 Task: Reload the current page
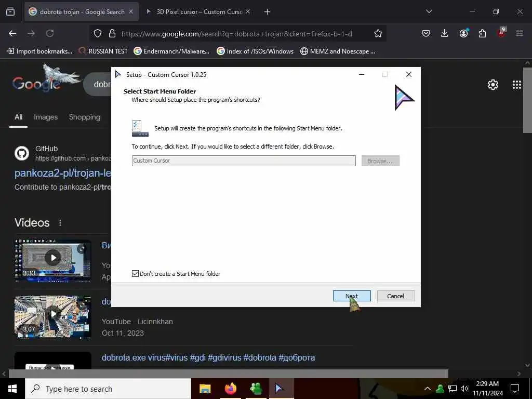pyautogui.click(x=50, y=33)
